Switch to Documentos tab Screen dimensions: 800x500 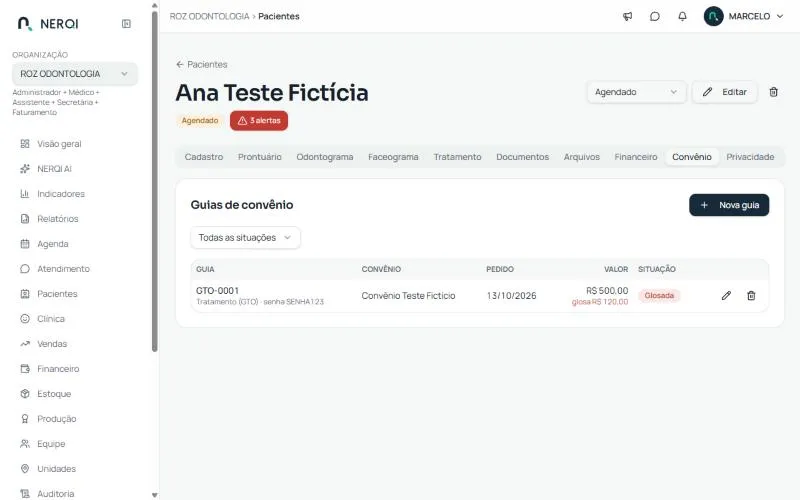click(x=522, y=157)
